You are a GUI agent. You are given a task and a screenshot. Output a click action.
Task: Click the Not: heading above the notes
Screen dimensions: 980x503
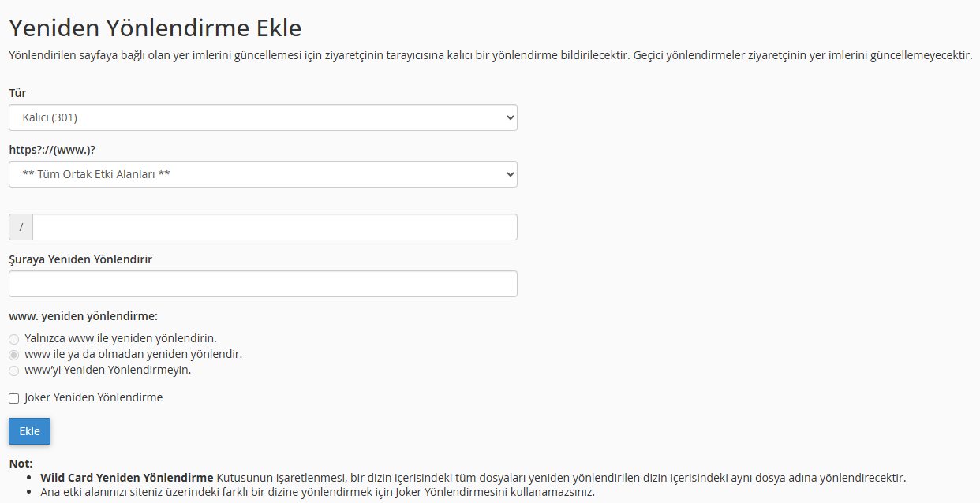click(21, 464)
